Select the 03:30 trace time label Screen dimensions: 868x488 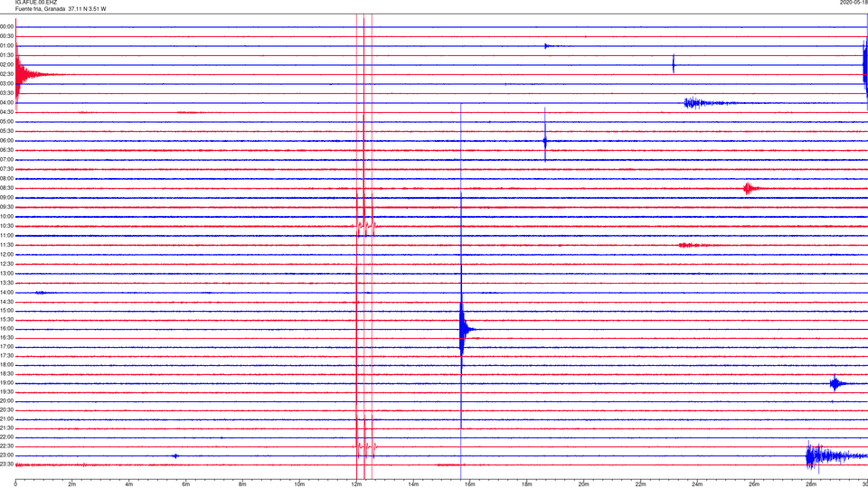pos(7,93)
